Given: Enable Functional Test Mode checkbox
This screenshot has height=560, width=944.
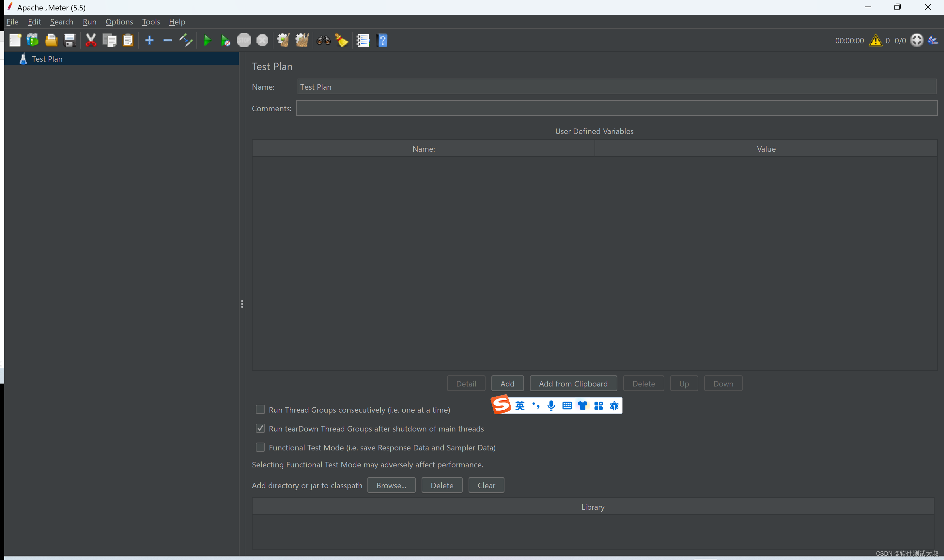Looking at the screenshot, I should [260, 447].
